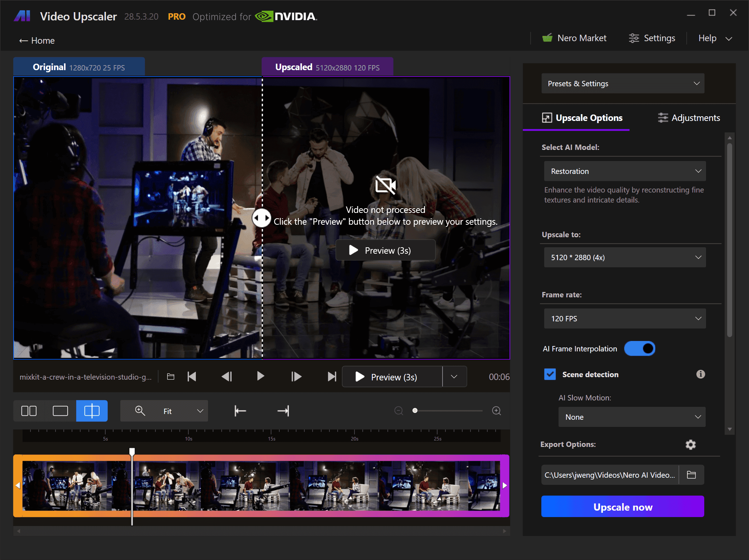Open the 120 FPS frame rate dropdown
749x560 pixels.
pyautogui.click(x=625, y=318)
